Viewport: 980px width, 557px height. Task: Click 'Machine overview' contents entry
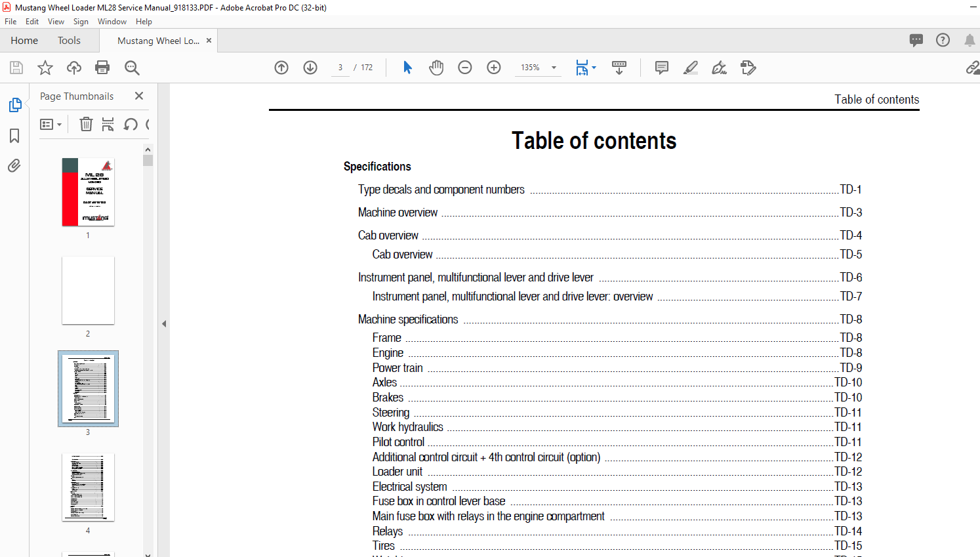(398, 213)
